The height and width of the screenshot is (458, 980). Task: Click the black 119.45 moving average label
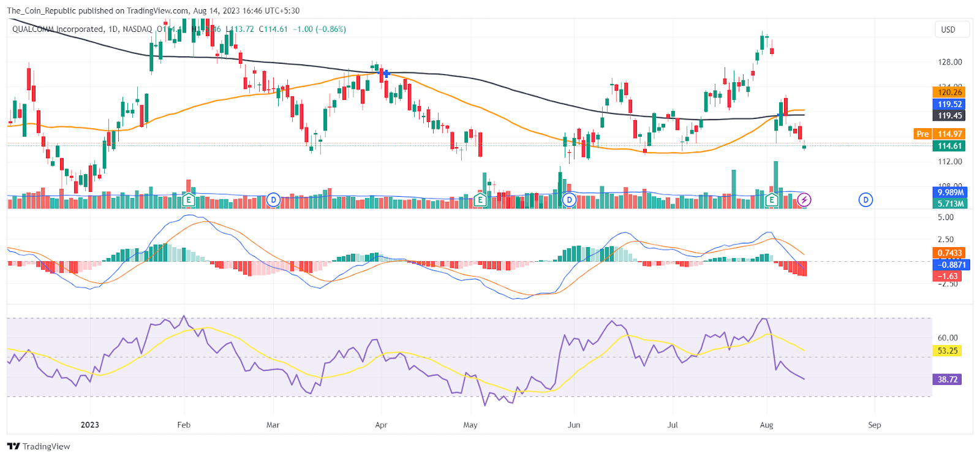950,116
